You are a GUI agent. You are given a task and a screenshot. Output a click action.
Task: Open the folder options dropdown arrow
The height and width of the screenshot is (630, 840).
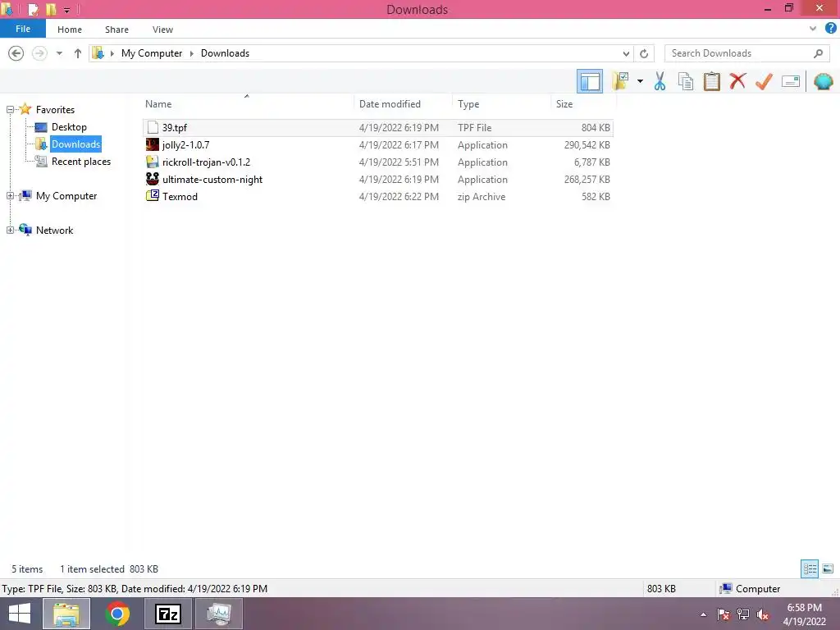click(640, 81)
